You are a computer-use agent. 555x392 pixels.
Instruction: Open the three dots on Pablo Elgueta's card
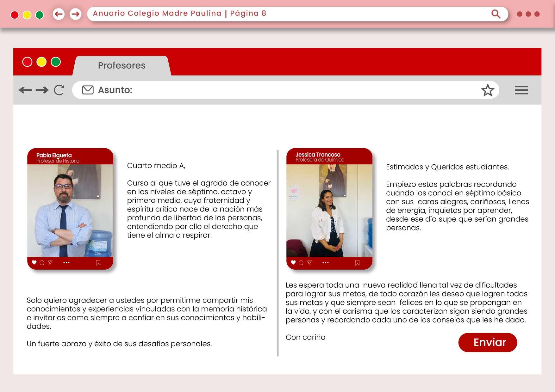coord(66,263)
